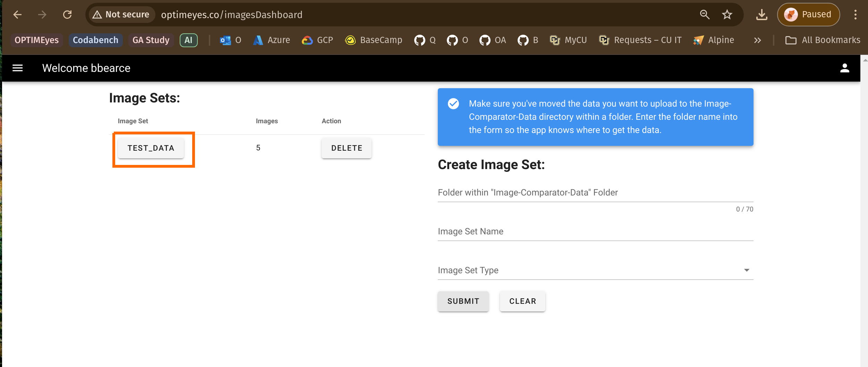
Task: Click the Welcome bbearce header title
Action: (x=86, y=68)
